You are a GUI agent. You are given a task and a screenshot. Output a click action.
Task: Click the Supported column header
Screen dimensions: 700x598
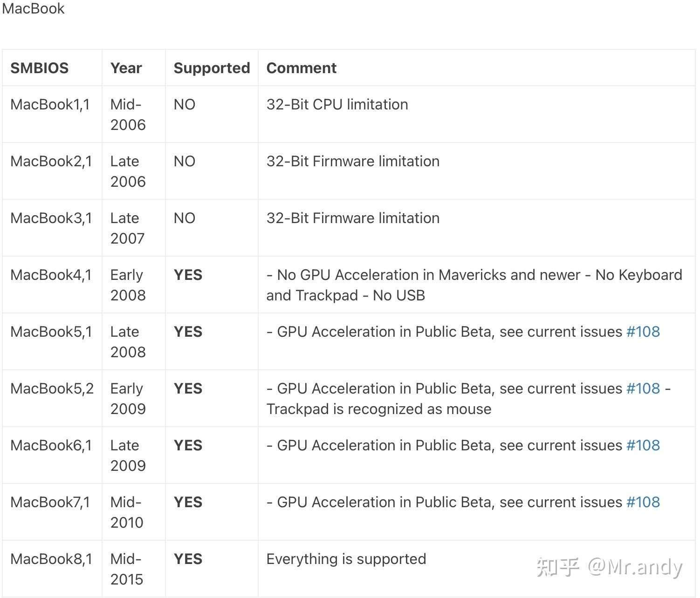pos(212,68)
